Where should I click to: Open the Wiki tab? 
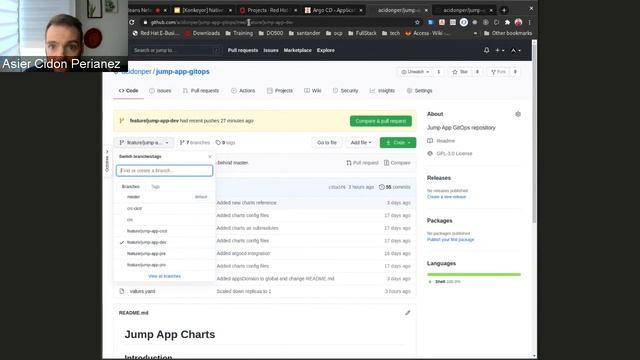pyautogui.click(x=313, y=91)
